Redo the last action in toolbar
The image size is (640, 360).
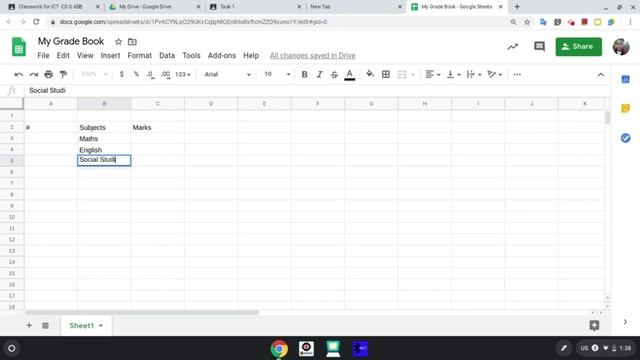(x=34, y=74)
